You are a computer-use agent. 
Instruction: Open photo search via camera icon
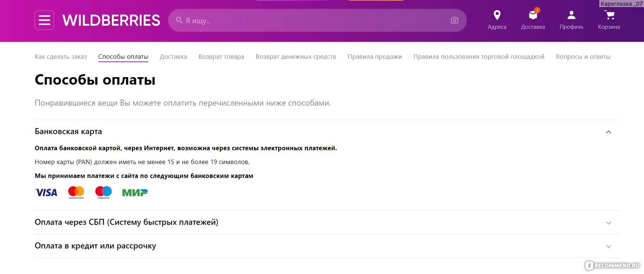click(x=454, y=20)
